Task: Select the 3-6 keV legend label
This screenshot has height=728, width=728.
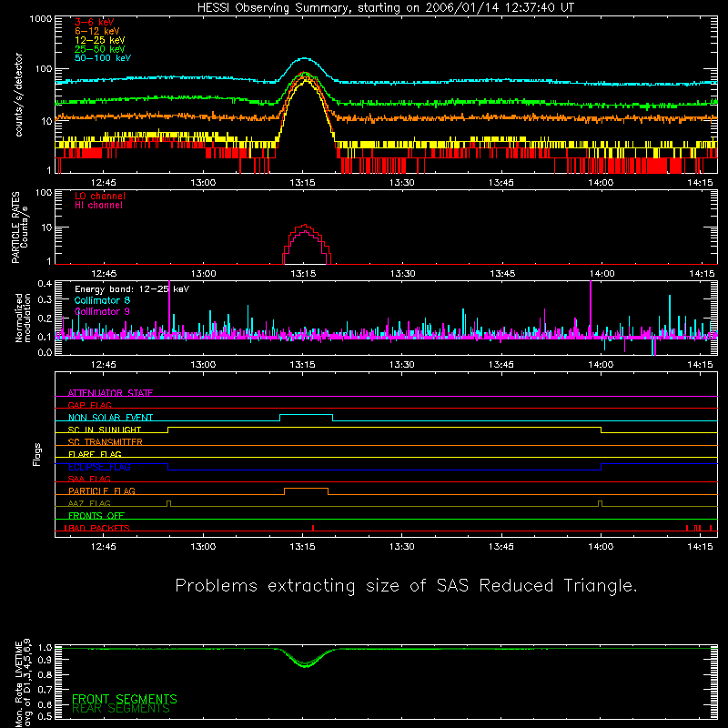Action: pos(95,22)
